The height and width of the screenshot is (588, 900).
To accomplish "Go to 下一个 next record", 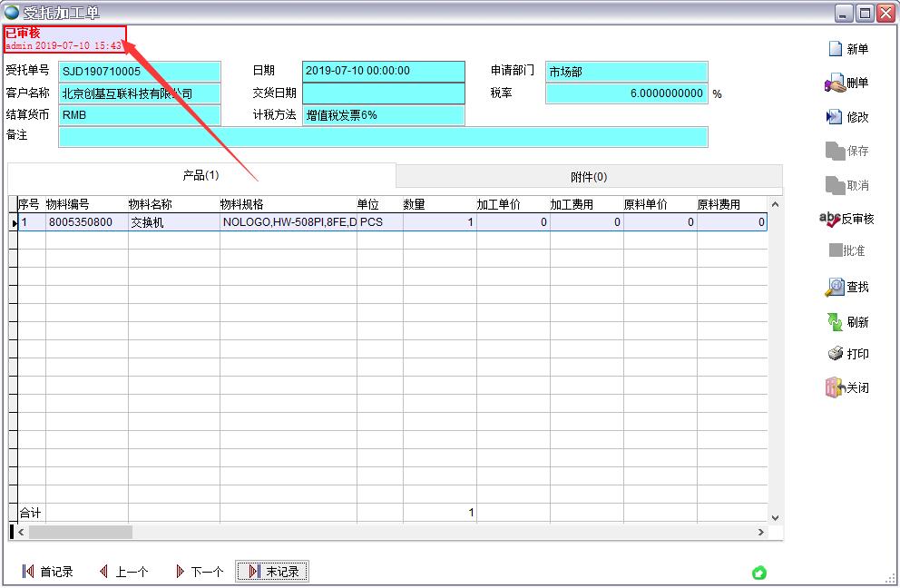I will (x=199, y=572).
